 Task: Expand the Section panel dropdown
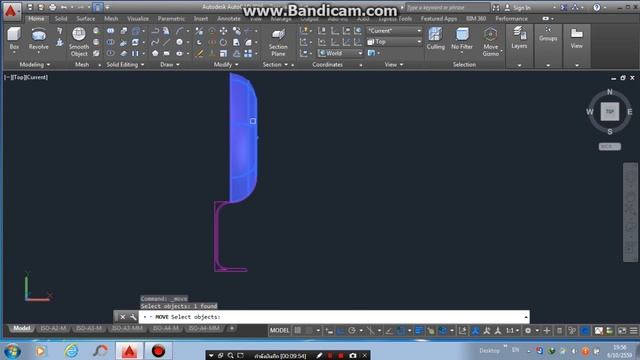coord(275,64)
